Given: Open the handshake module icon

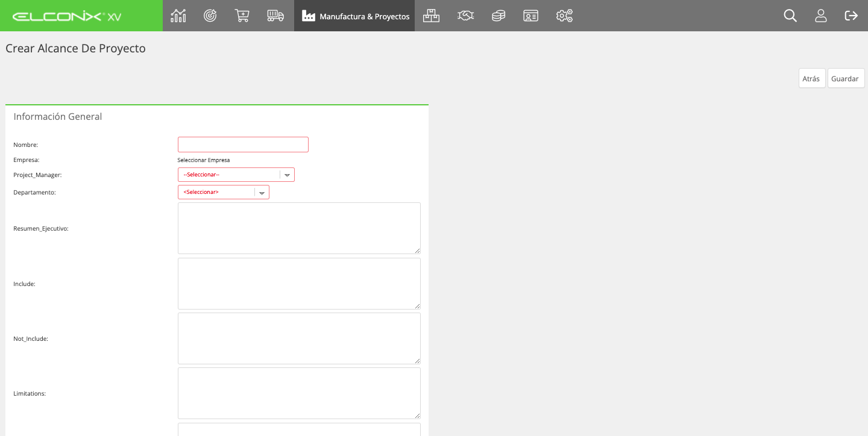Looking at the screenshot, I should click(465, 16).
